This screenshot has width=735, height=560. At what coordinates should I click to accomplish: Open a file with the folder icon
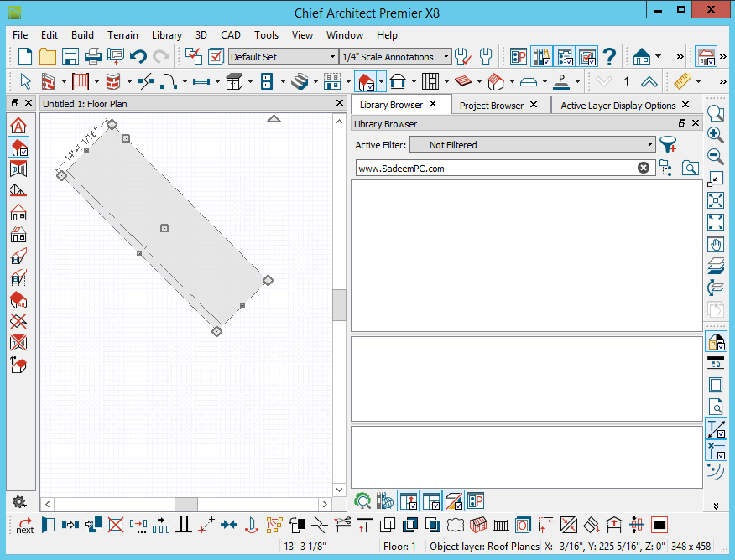tap(47, 57)
